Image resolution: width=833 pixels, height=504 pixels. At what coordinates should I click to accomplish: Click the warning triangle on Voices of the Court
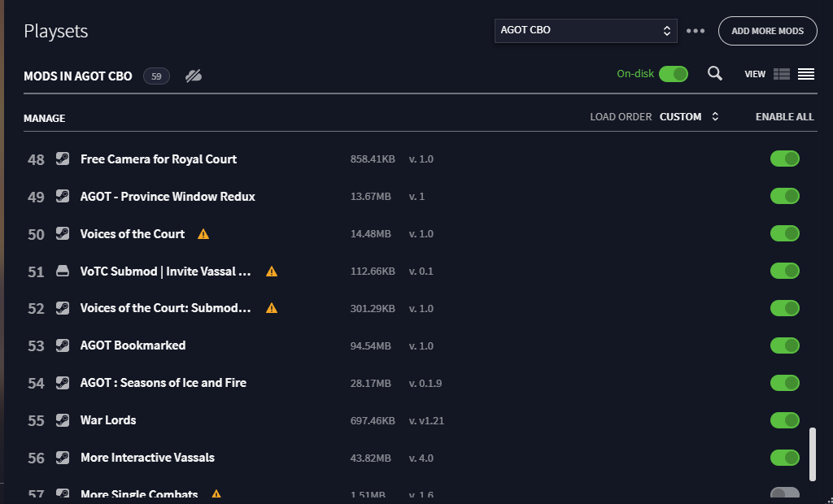[203, 233]
